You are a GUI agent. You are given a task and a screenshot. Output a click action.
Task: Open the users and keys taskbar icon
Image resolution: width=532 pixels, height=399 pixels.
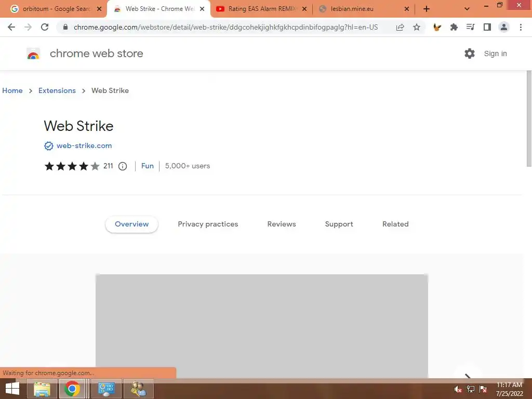point(138,389)
